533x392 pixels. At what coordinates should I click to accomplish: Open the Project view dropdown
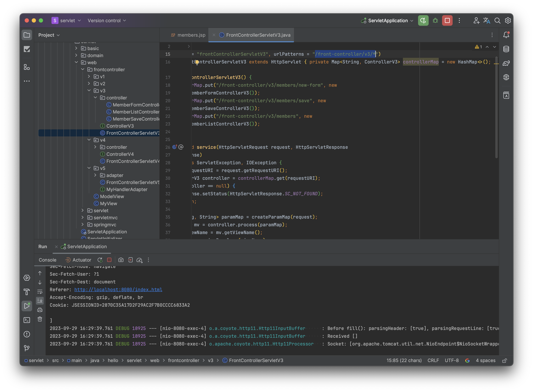[49, 35]
